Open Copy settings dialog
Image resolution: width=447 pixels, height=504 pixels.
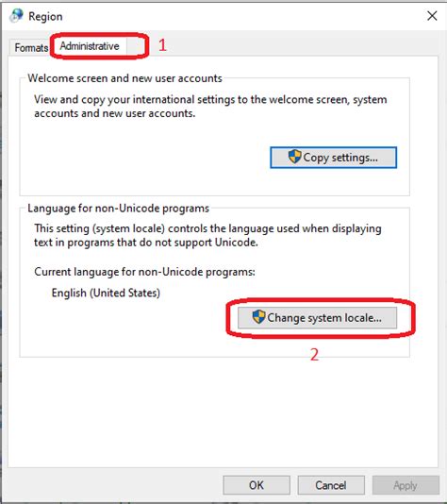click(x=333, y=158)
